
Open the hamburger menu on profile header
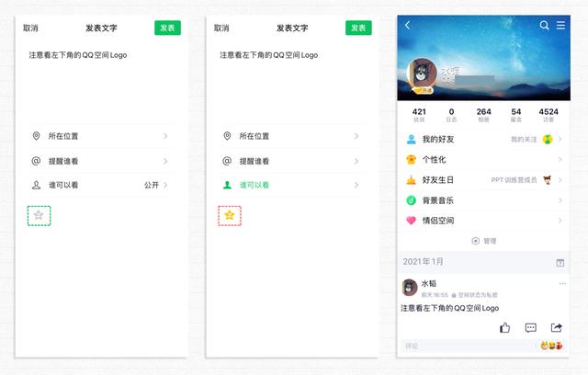pos(560,25)
